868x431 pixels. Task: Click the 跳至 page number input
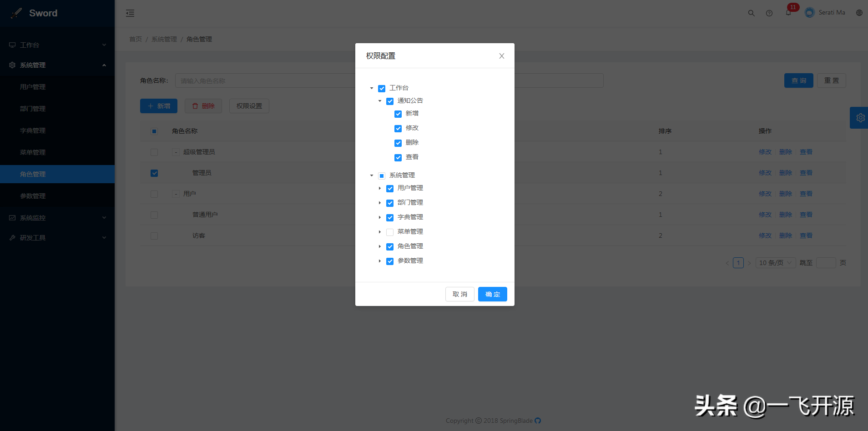[826, 263]
